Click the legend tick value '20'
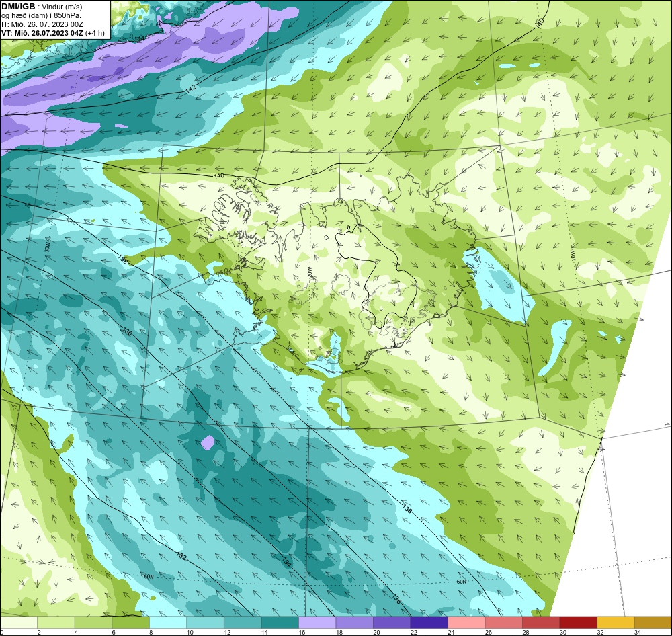Image resolution: width=672 pixels, height=636 pixels. coord(376,632)
